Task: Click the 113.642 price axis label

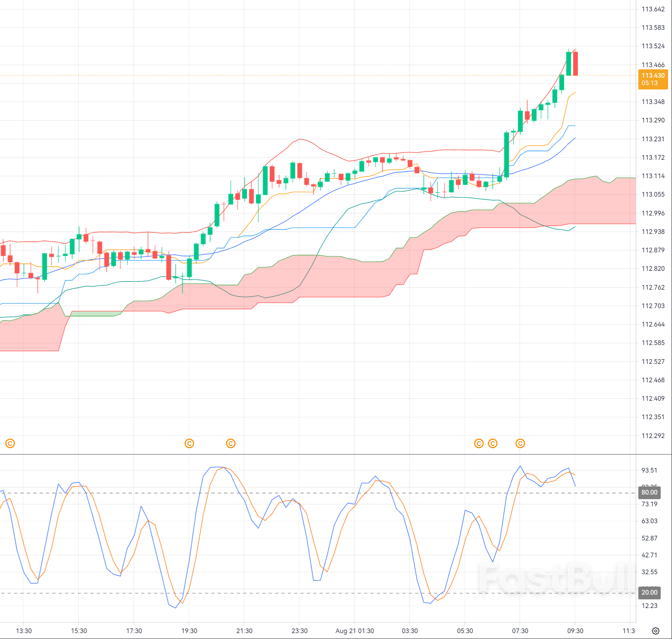Action: (653, 9)
